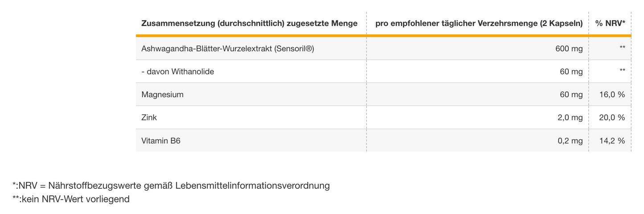644x214 pixels.
Task: Select the Magnesium ingredient label
Action: [162, 95]
